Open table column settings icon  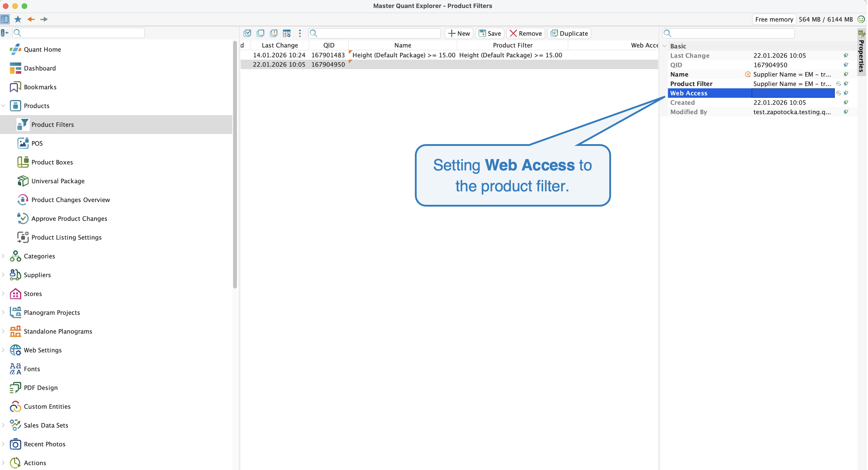click(x=287, y=33)
